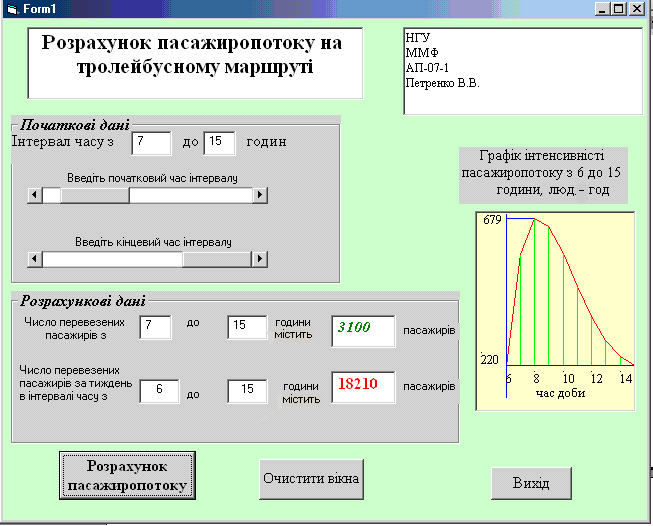
Task: Click the Розрахунок пасажиропотоку button
Action: point(127,476)
